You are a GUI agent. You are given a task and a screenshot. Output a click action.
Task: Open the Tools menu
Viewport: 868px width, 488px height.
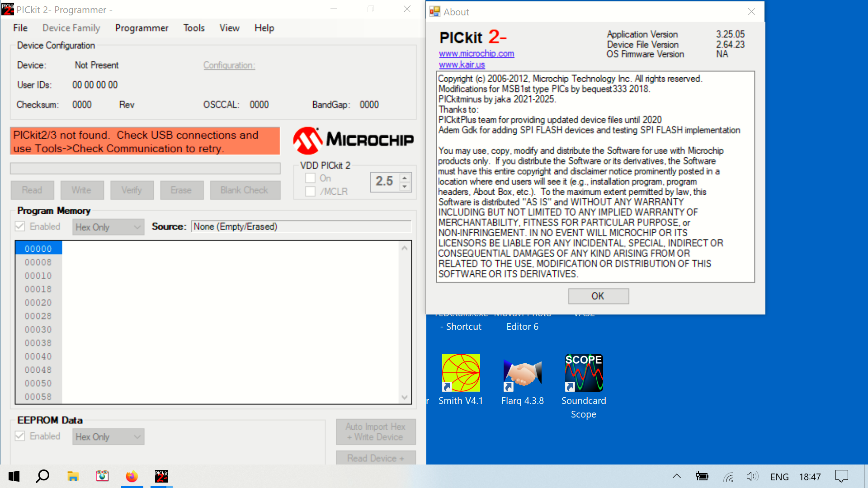[x=194, y=28]
